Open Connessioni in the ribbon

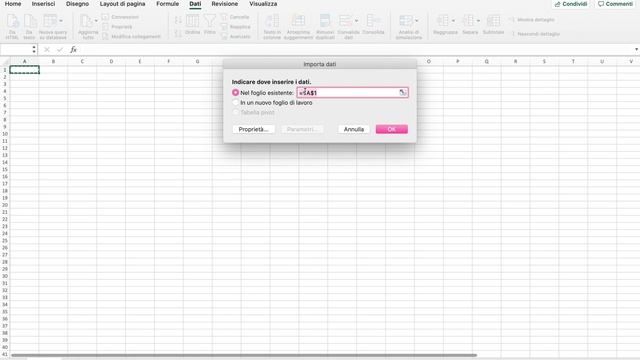tap(120, 17)
